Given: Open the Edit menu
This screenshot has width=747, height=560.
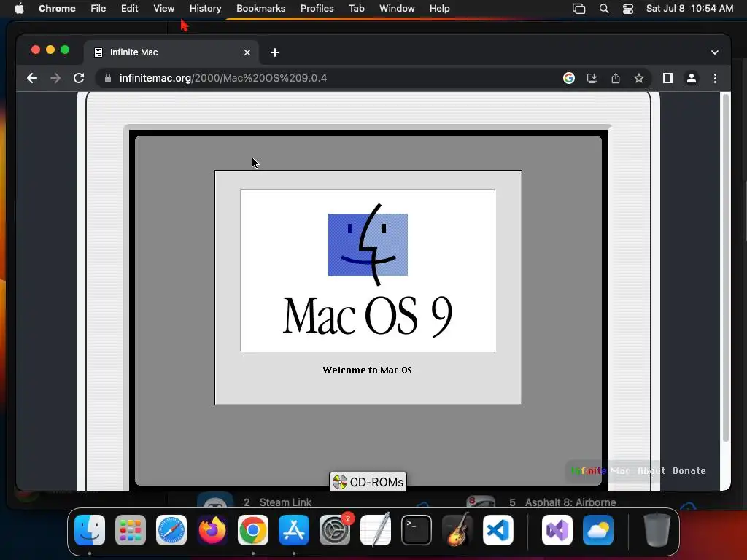Looking at the screenshot, I should pos(129,9).
